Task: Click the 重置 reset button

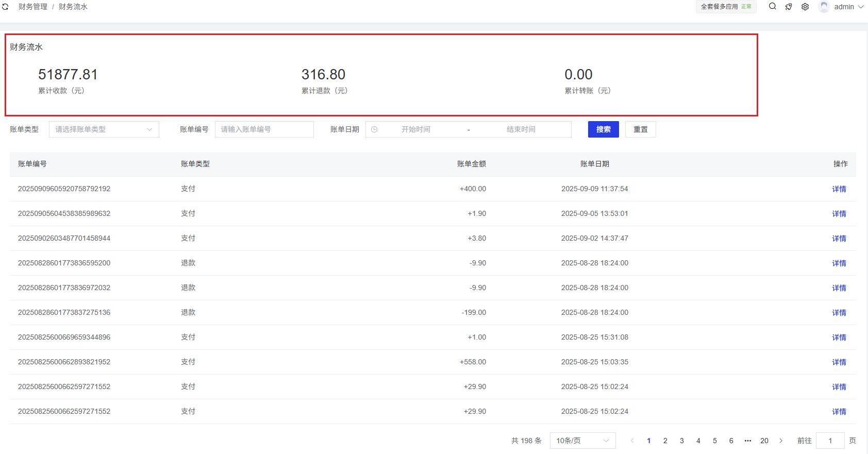Action: coord(640,129)
